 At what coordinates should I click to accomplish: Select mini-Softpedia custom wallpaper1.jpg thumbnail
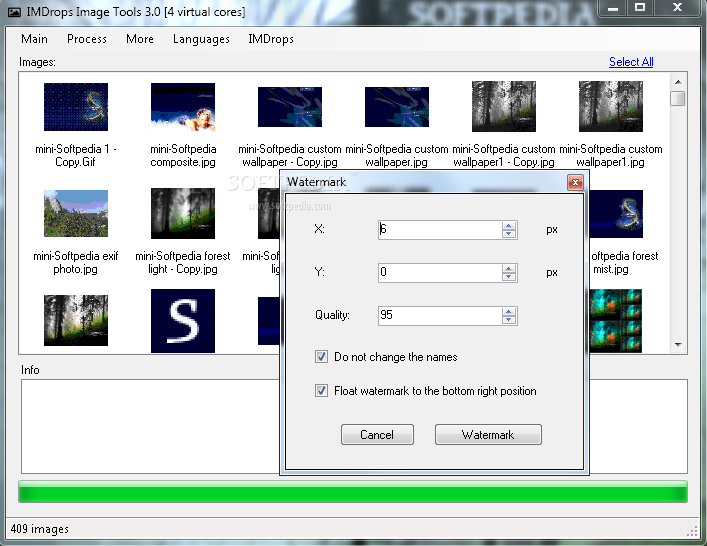611,106
